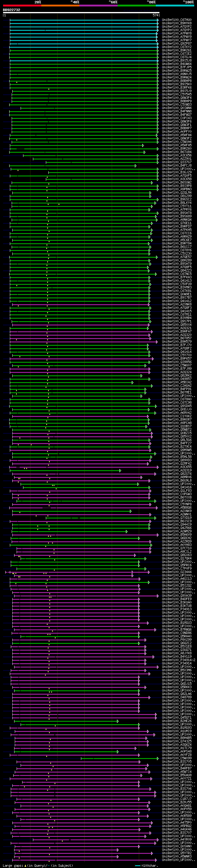The image size is (197, 868).
Task: Click the query length value 574
Action: (155, 15)
